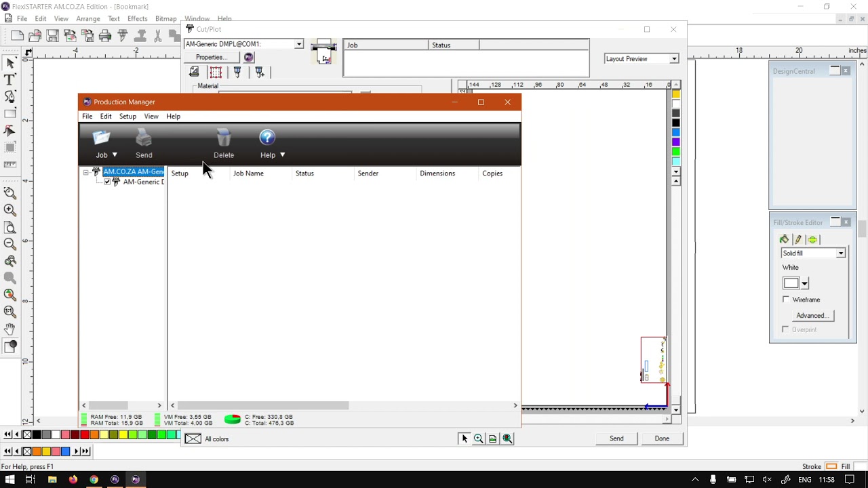This screenshot has height=488, width=868.
Task: Open the Advanced cutter-plus tab icon in Cut/Plot
Action: coord(259,72)
